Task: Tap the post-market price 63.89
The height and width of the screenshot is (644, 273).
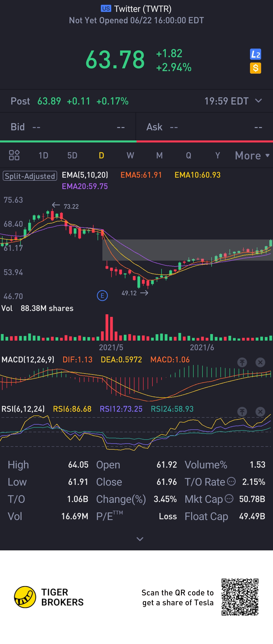Action: click(x=49, y=101)
